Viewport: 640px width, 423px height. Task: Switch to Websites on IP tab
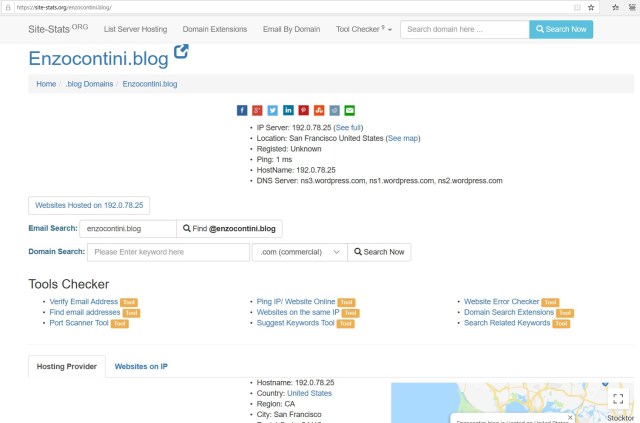[141, 367]
